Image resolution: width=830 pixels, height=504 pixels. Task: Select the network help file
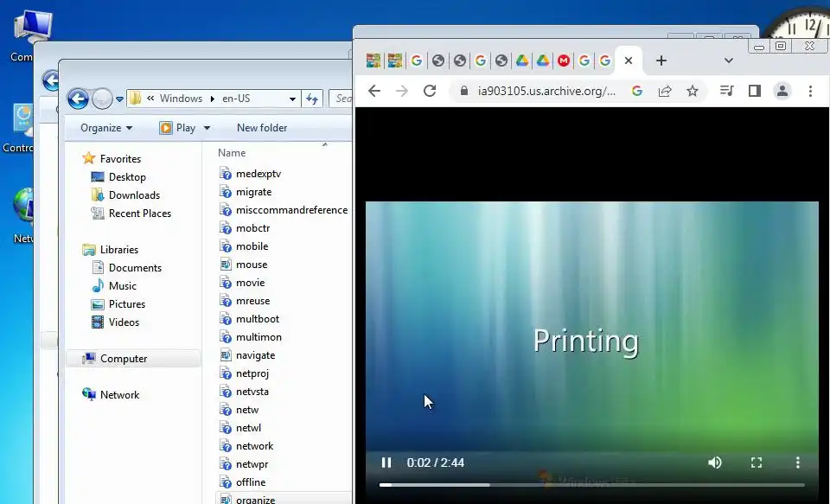(254, 446)
